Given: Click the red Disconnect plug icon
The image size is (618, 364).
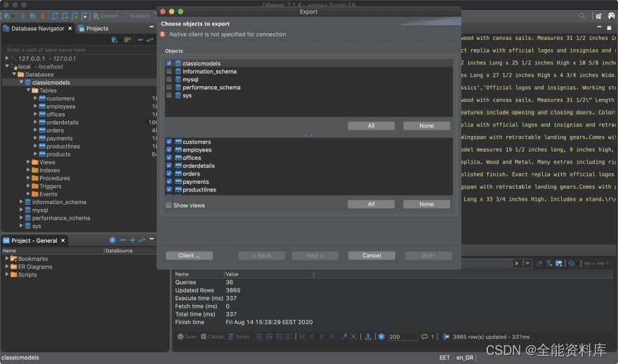Looking at the screenshot, I should 42,16.
